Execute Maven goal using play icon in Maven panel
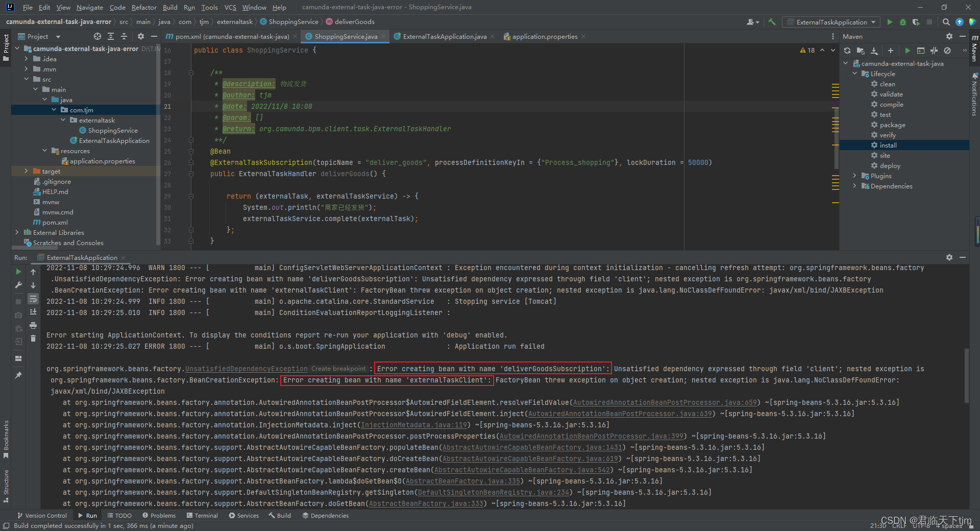This screenshot has width=980, height=531. (908, 51)
